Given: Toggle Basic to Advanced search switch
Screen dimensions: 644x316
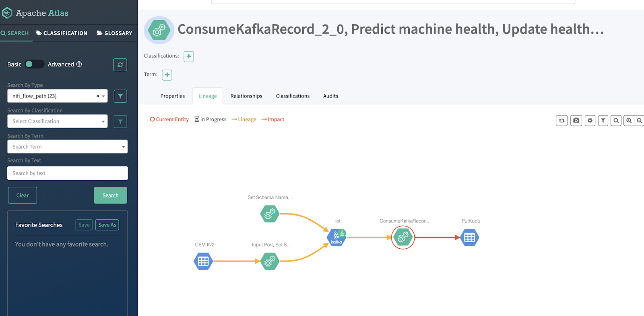Looking at the screenshot, I should click(34, 64).
